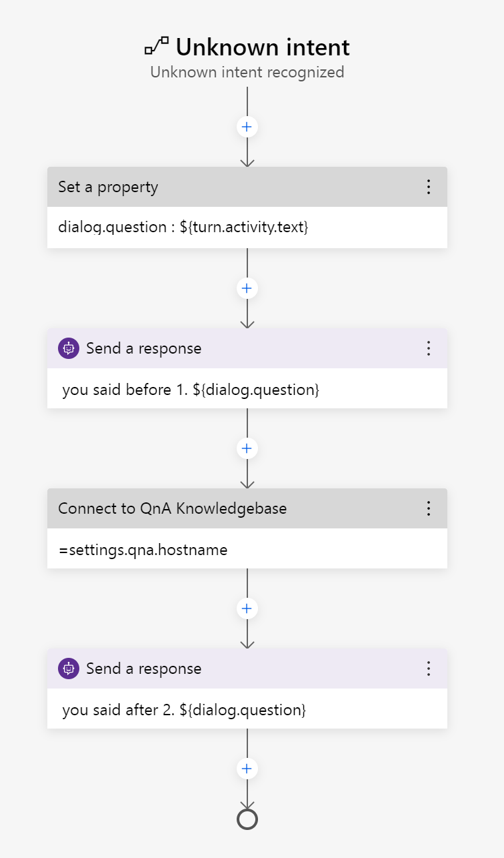Add action before the flow's end circle
The width and height of the screenshot is (504, 858).
[247, 769]
